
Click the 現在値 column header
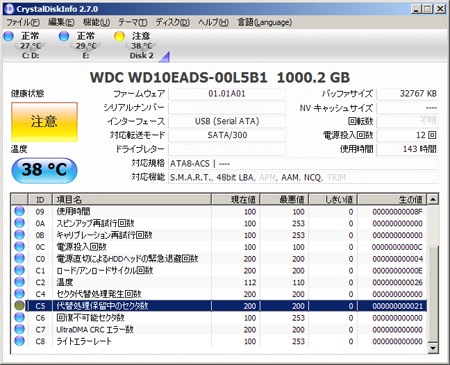coord(235,199)
